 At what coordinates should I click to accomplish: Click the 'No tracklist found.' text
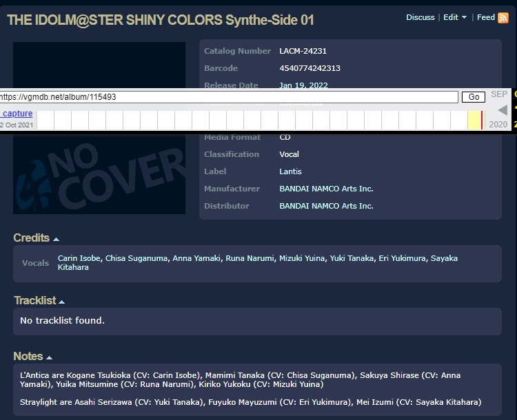pyautogui.click(x=62, y=321)
